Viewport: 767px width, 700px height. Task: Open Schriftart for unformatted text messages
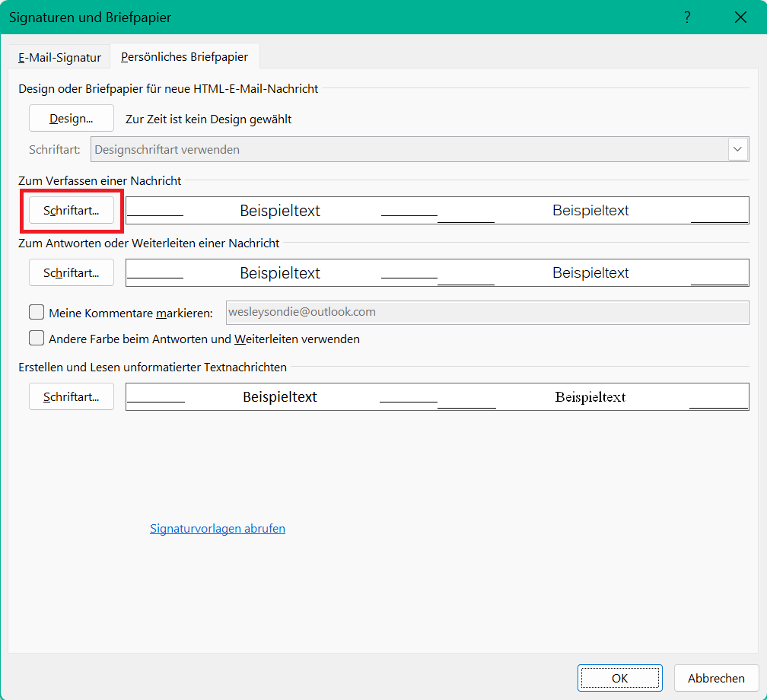click(x=72, y=396)
